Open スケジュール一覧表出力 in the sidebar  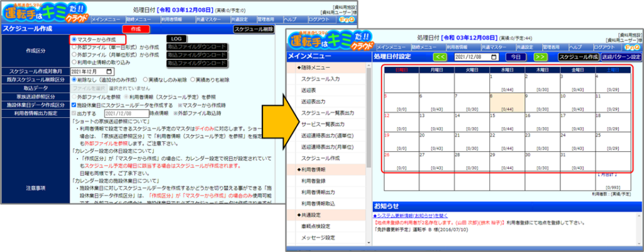coord(327,112)
